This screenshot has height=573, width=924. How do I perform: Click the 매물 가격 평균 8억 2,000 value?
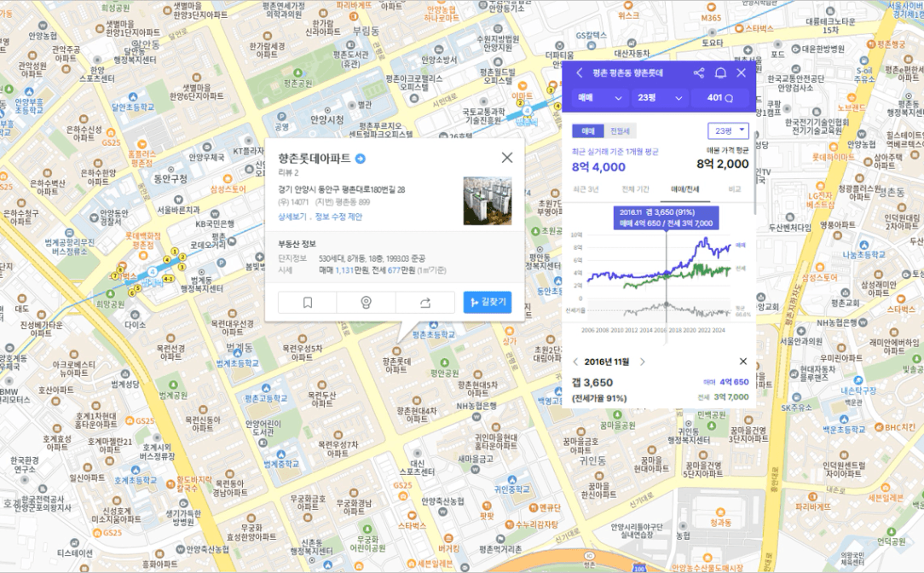[x=723, y=164]
